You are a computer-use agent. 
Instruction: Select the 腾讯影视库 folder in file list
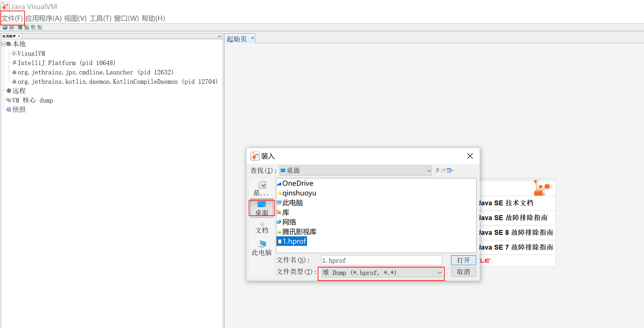pyautogui.click(x=297, y=232)
